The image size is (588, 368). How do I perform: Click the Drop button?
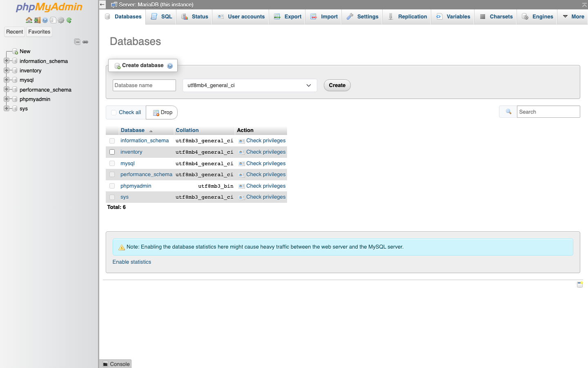pos(162,112)
